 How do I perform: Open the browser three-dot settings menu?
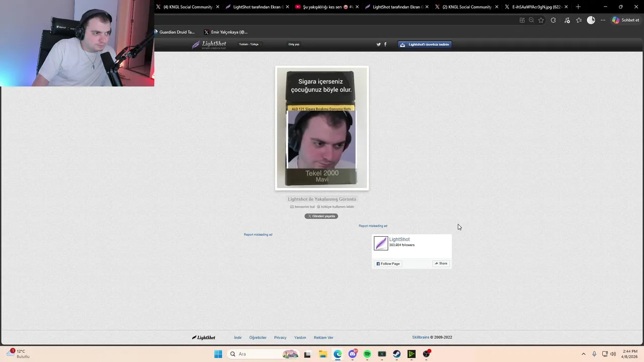(603, 20)
